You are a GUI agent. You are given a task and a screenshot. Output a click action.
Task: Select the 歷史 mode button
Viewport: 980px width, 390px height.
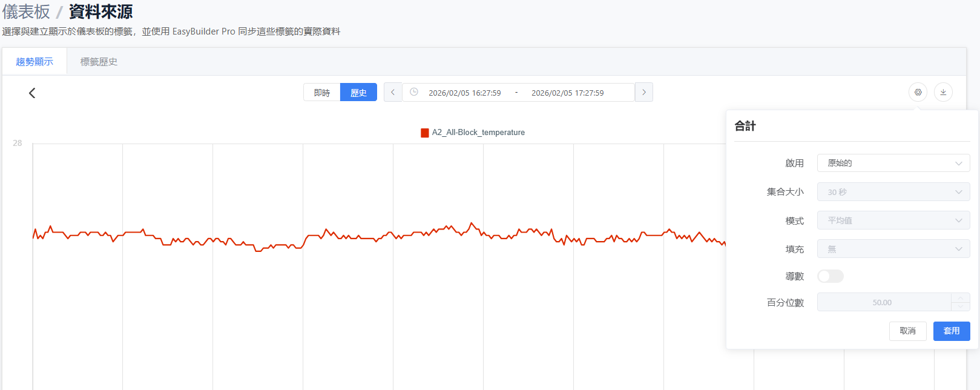pyautogui.click(x=358, y=93)
